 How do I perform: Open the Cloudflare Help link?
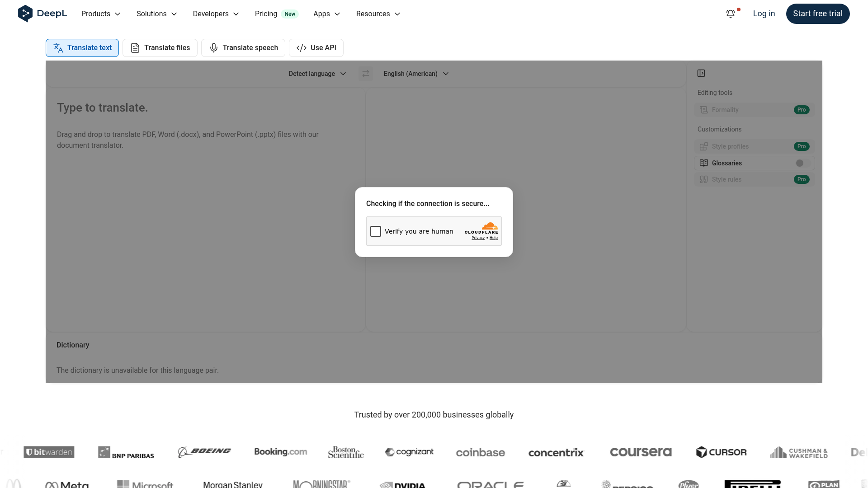point(494,238)
